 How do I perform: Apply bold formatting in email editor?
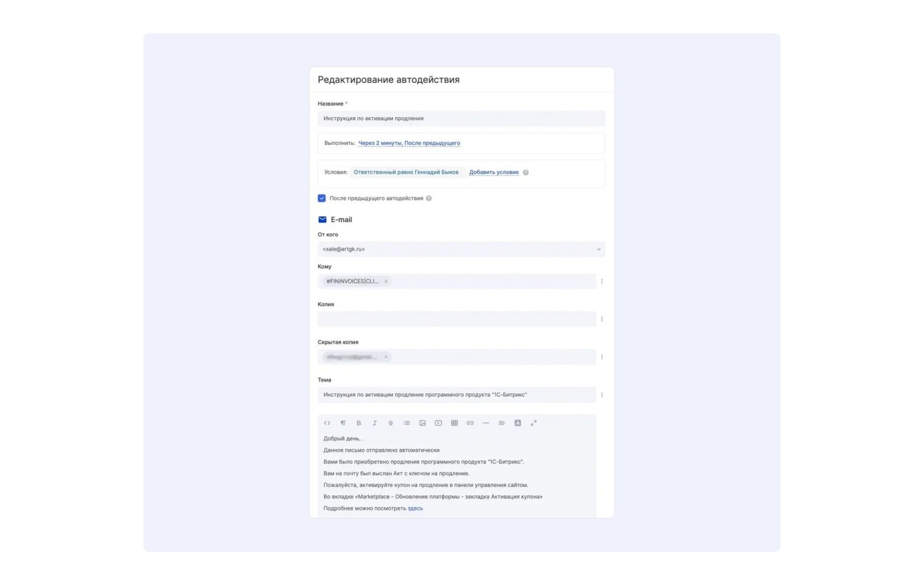pos(359,423)
